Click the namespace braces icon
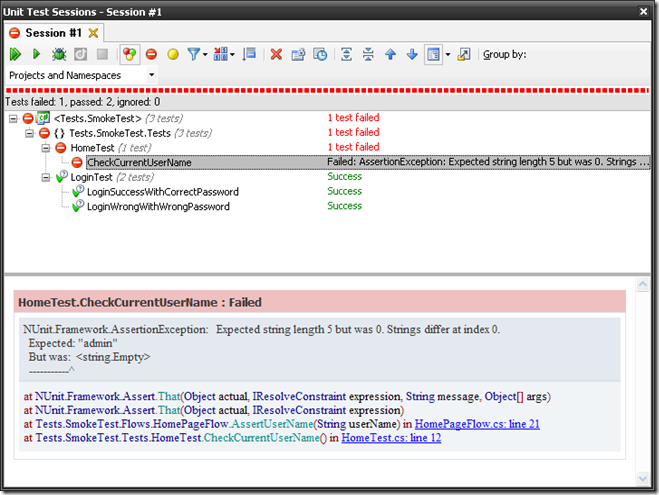This screenshot has width=659, height=495. [59, 133]
